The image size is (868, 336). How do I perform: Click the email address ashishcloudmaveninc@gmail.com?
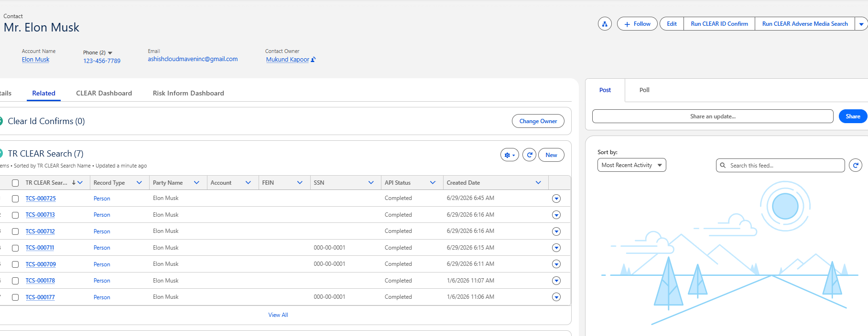tap(193, 59)
